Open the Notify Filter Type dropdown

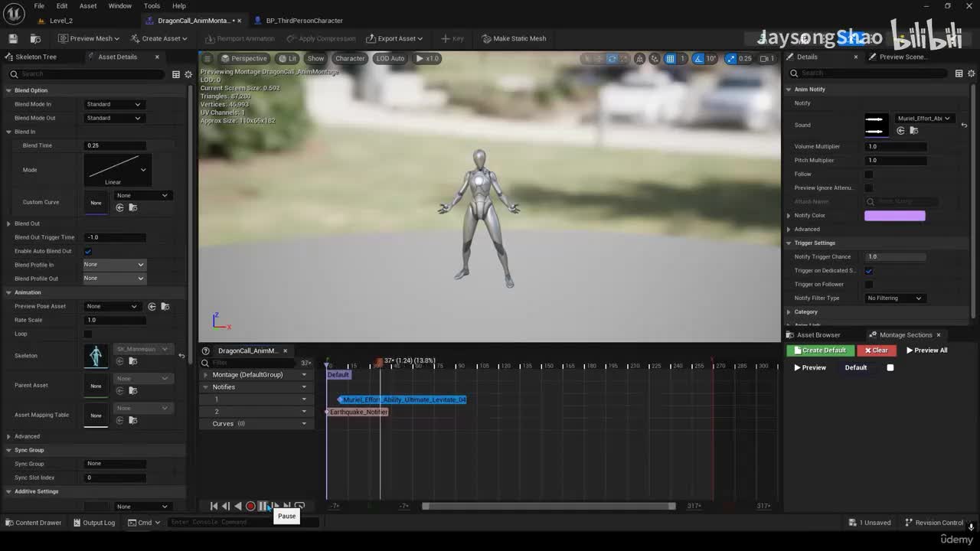point(895,298)
